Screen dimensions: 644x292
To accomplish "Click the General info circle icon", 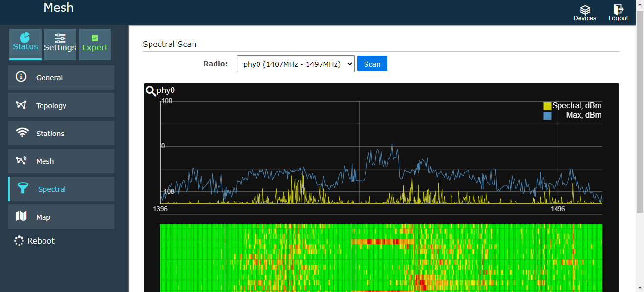I will pyautogui.click(x=21, y=77).
